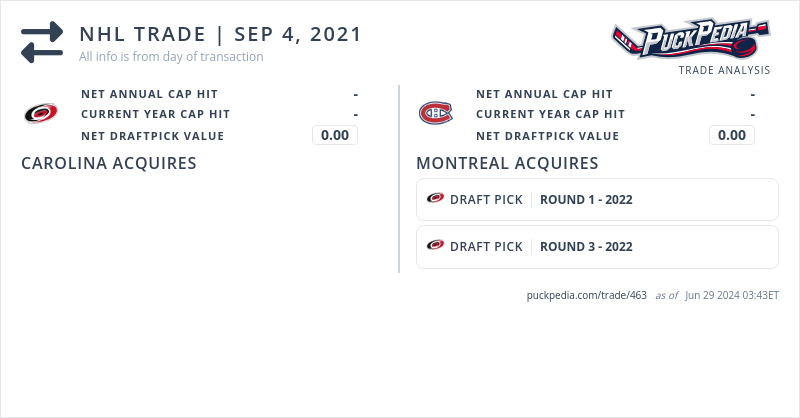Click the Trade Analysis label
This screenshot has height=418, width=800.
pos(724,70)
